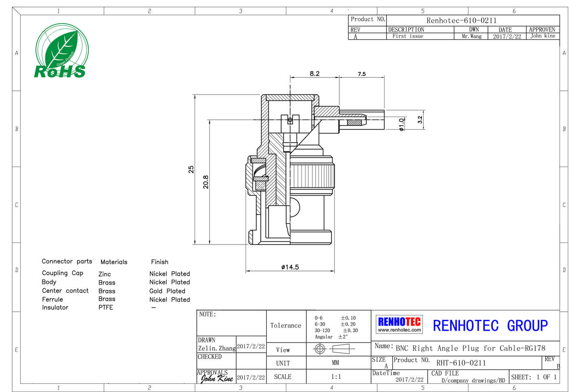Select the 'First issue' revision description cell

(408, 36)
